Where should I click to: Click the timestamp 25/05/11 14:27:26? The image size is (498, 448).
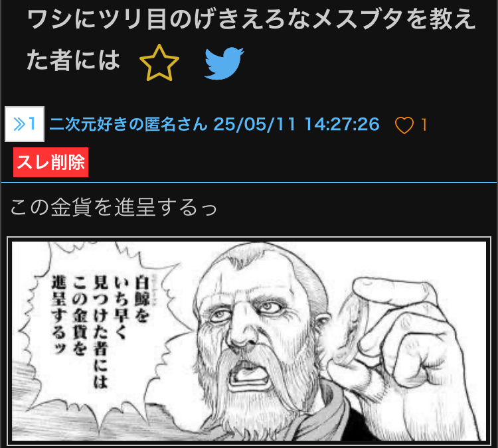(x=297, y=124)
